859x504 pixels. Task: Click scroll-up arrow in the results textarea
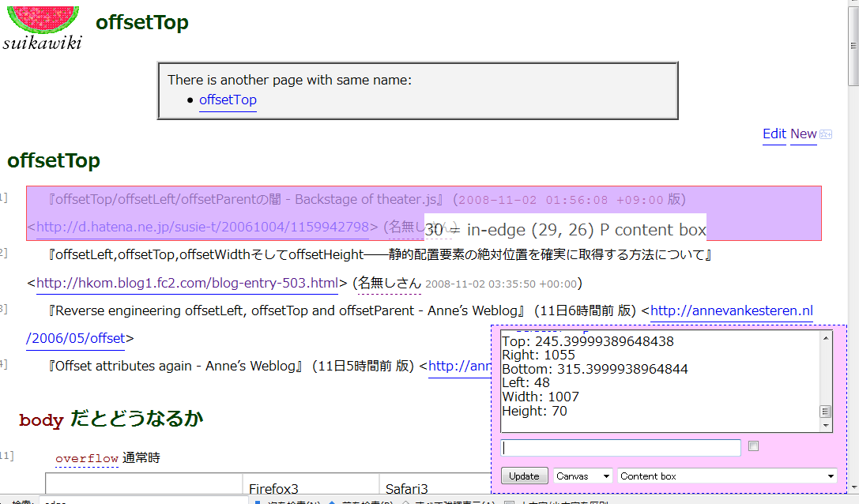tap(826, 338)
